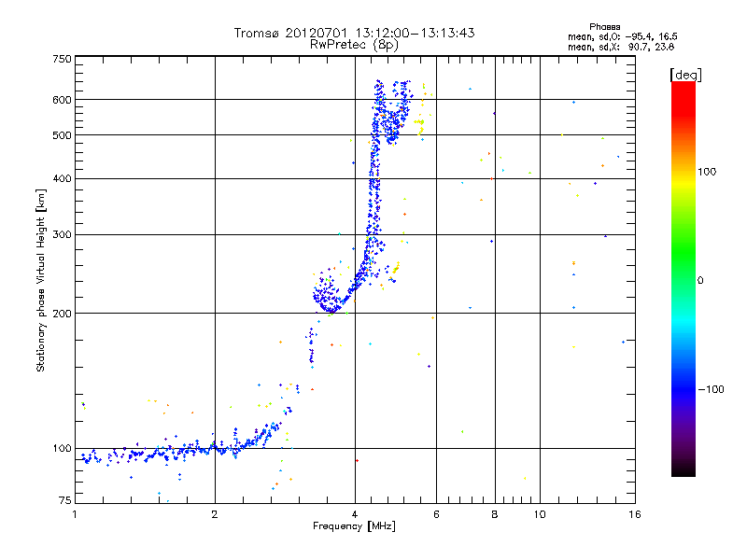Click the y-axis label 'Stationary phase Virtual Height [km]'

(x=40, y=281)
